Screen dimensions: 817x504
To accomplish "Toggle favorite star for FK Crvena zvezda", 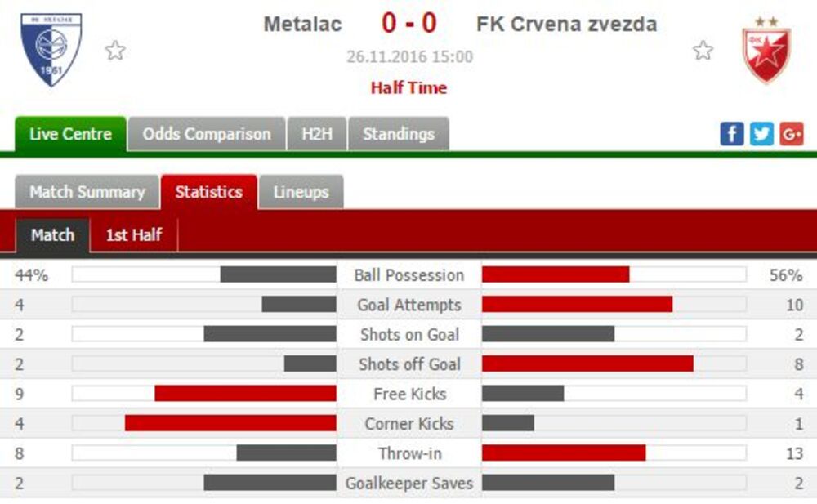I will [703, 51].
